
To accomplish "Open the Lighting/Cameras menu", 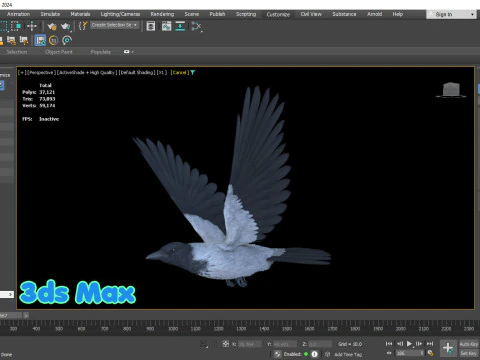I will (120, 14).
